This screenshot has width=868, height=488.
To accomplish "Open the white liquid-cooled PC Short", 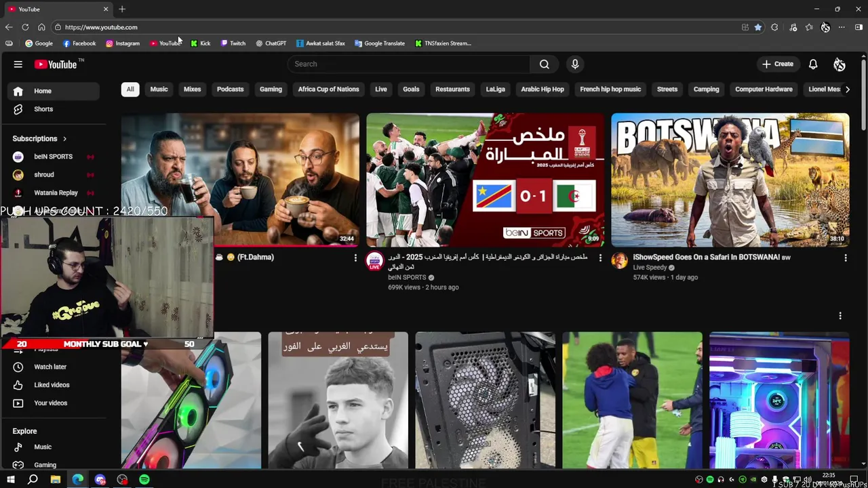I will pyautogui.click(x=779, y=400).
